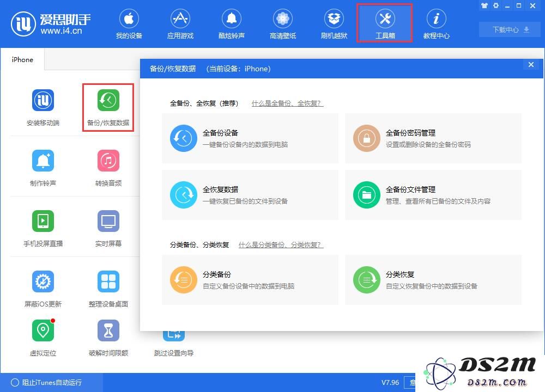The width and height of the screenshot is (545, 392).
Task: Start 分类恢复 categorized restore
Action: tap(433, 280)
